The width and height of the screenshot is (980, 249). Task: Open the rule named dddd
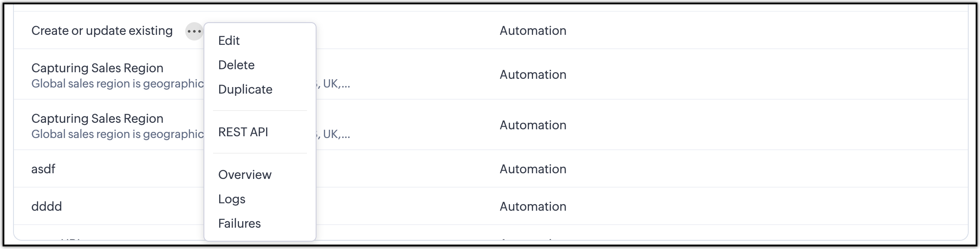point(47,206)
